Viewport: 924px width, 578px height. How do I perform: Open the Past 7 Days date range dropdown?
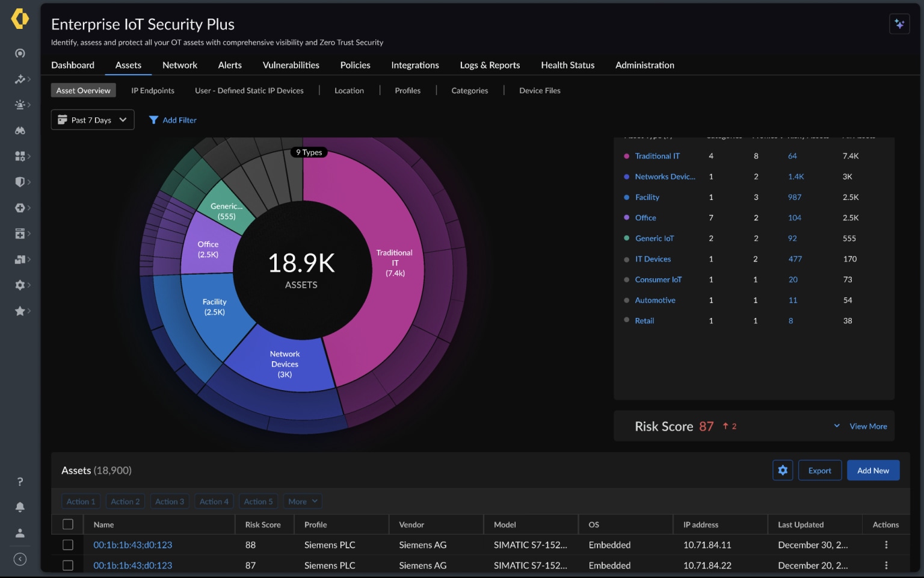(92, 120)
